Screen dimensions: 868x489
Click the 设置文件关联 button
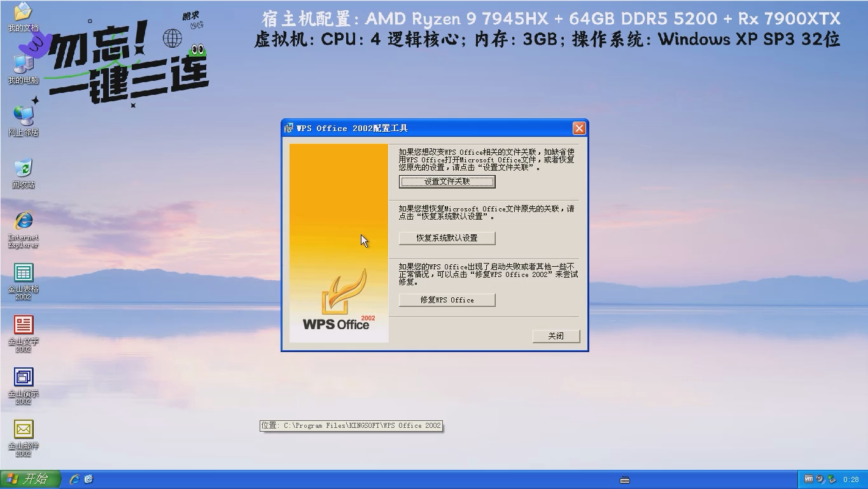447,181
